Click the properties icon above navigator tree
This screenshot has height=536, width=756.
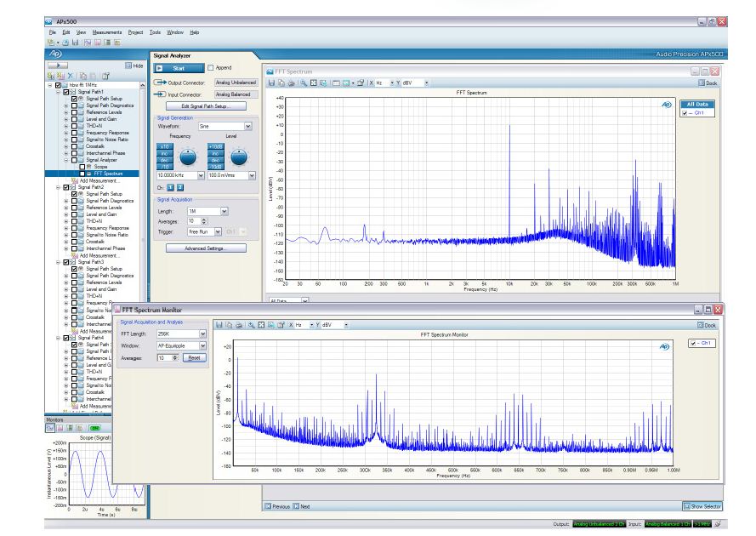[105, 76]
